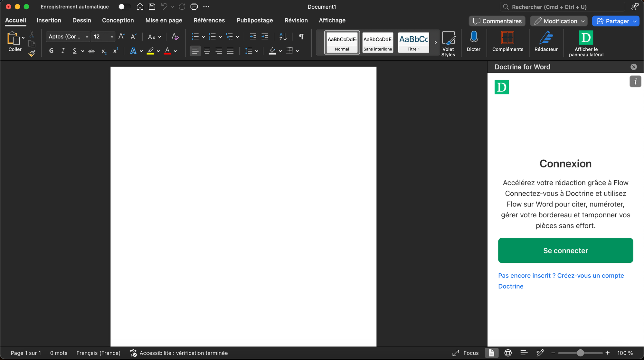Open the font name dropdown
This screenshot has width=644, height=360.
pos(87,37)
